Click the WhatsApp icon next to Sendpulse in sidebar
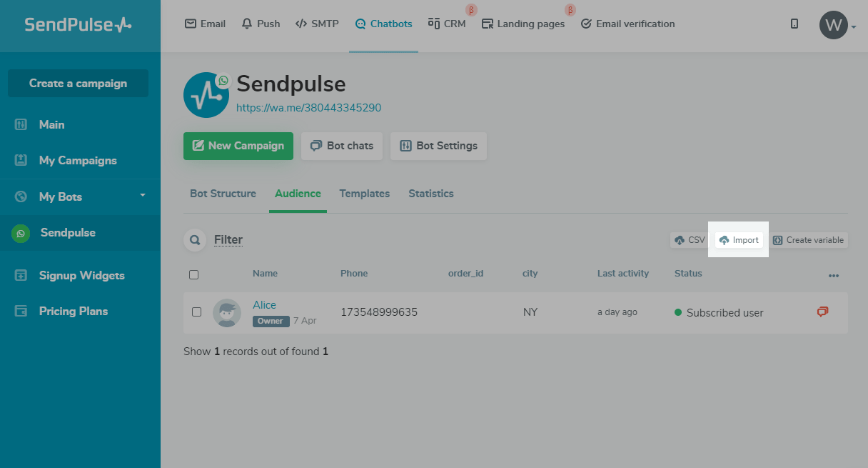 [21, 233]
